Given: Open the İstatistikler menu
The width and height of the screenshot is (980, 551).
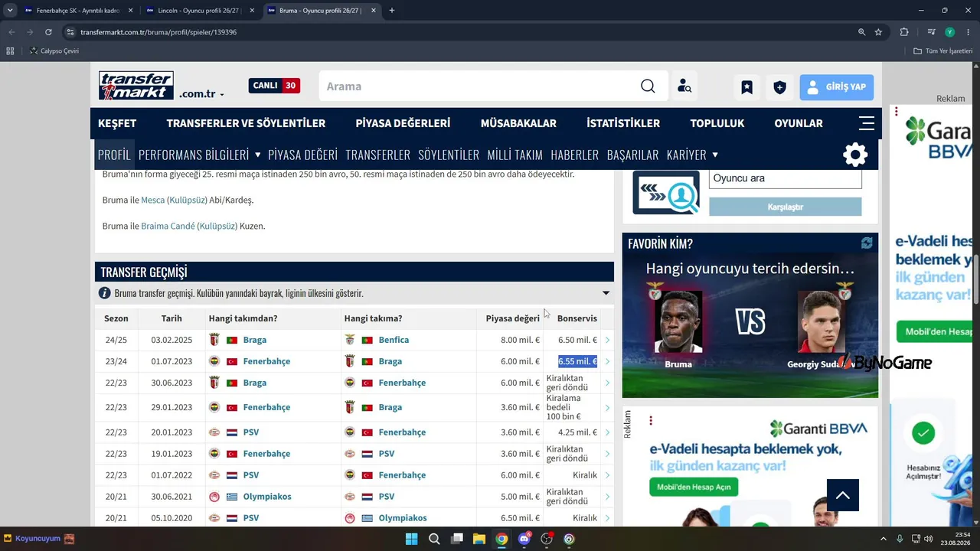Looking at the screenshot, I should point(623,123).
